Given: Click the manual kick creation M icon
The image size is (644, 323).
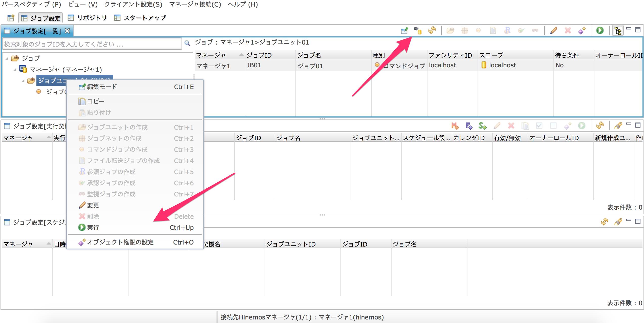Looking at the screenshot, I should coord(455,126).
